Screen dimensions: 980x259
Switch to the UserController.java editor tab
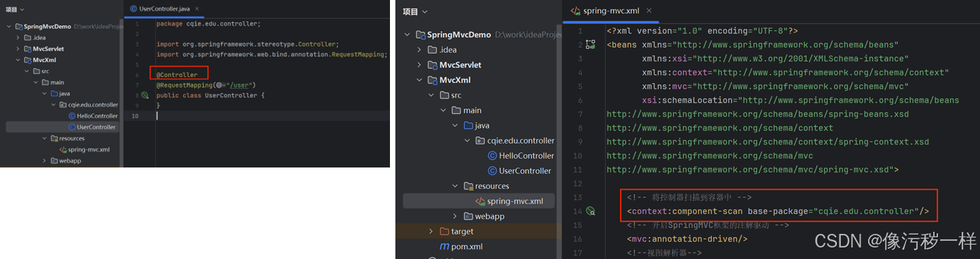pos(161,9)
